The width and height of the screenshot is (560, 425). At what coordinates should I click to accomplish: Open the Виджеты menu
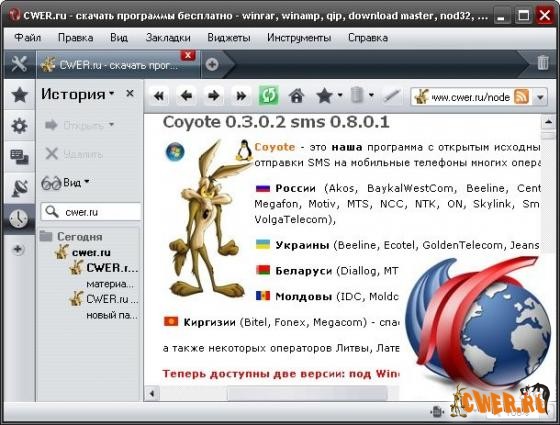tap(229, 38)
